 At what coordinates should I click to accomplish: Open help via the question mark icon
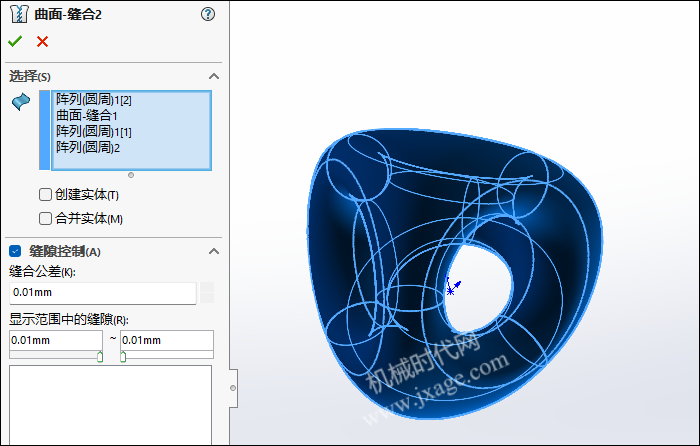[x=208, y=14]
